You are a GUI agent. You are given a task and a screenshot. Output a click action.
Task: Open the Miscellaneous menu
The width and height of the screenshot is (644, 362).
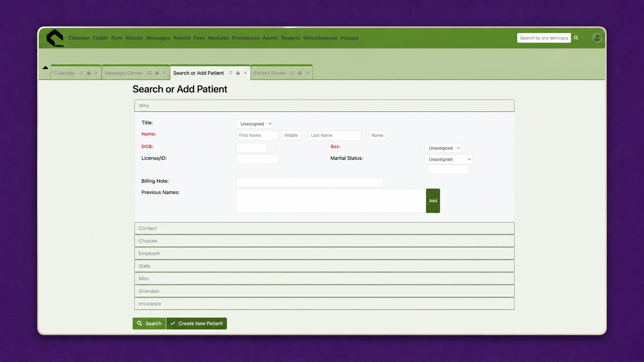[320, 38]
